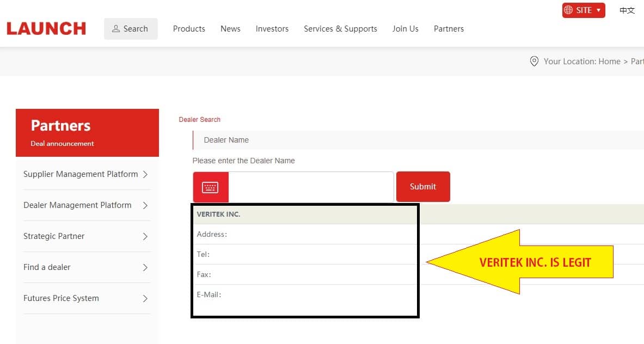Open the Products menu

point(189,29)
